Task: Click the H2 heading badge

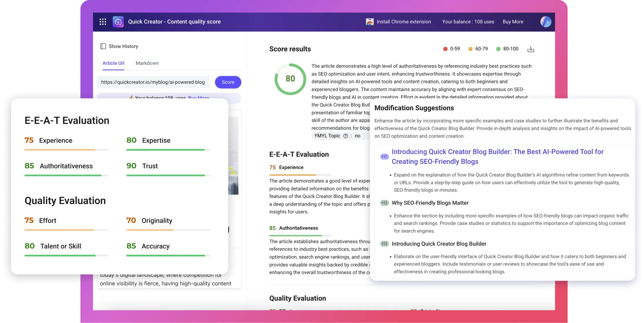Action: pos(384,157)
